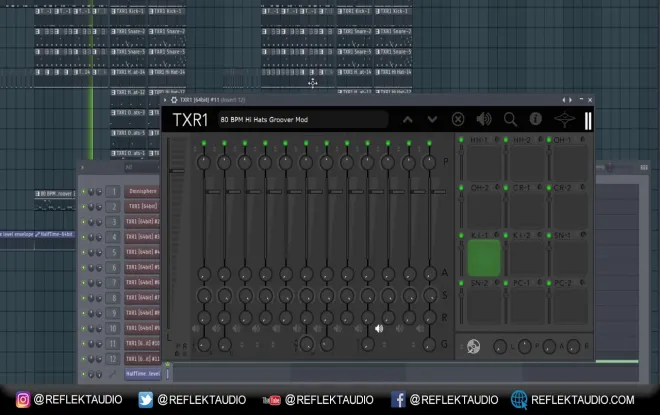Click mixer track number 7 in channel rack
The width and height of the screenshot is (660, 415).
113,283
